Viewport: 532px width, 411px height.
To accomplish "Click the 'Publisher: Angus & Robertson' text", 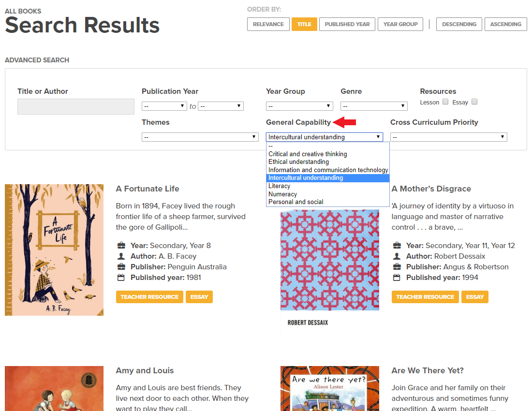I will (458, 267).
